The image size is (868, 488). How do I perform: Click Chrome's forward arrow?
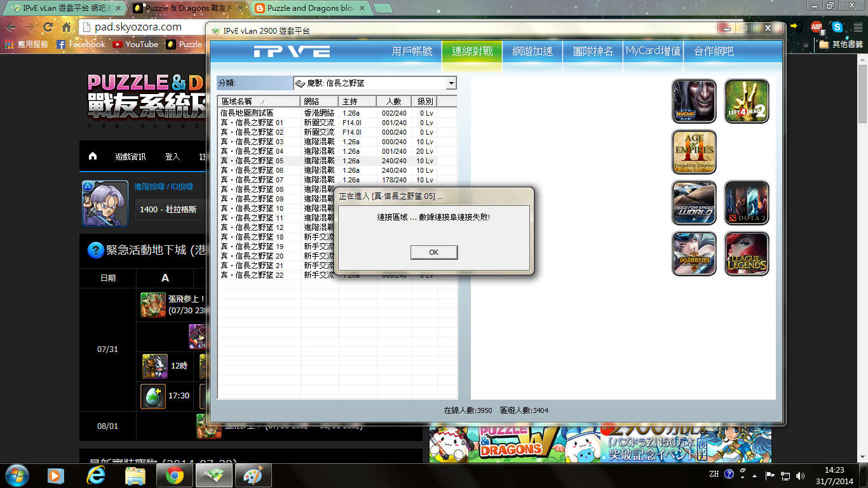[x=30, y=27]
